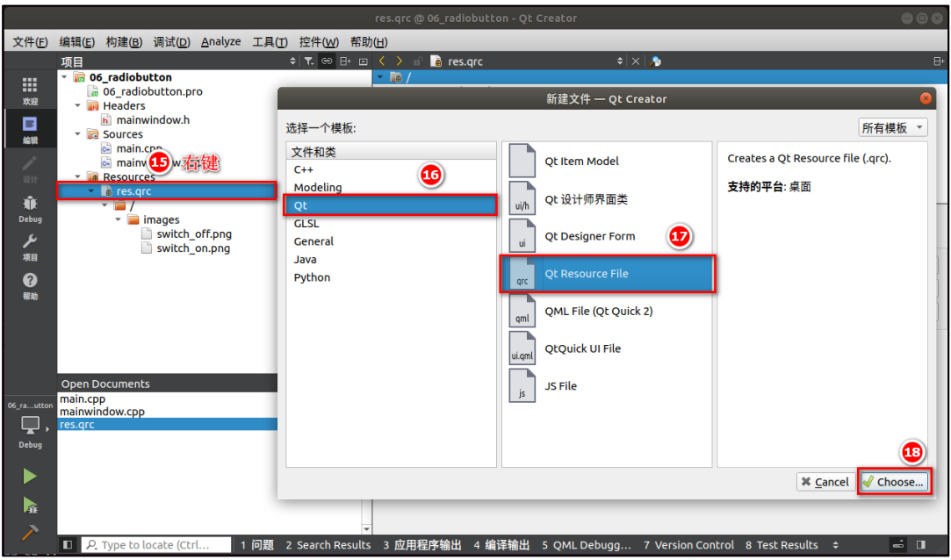Collapse the Headers folder

coord(77,105)
